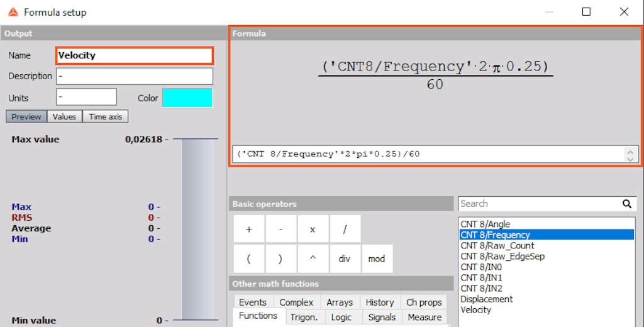Click the Units input field
644x327 pixels.
[86, 97]
